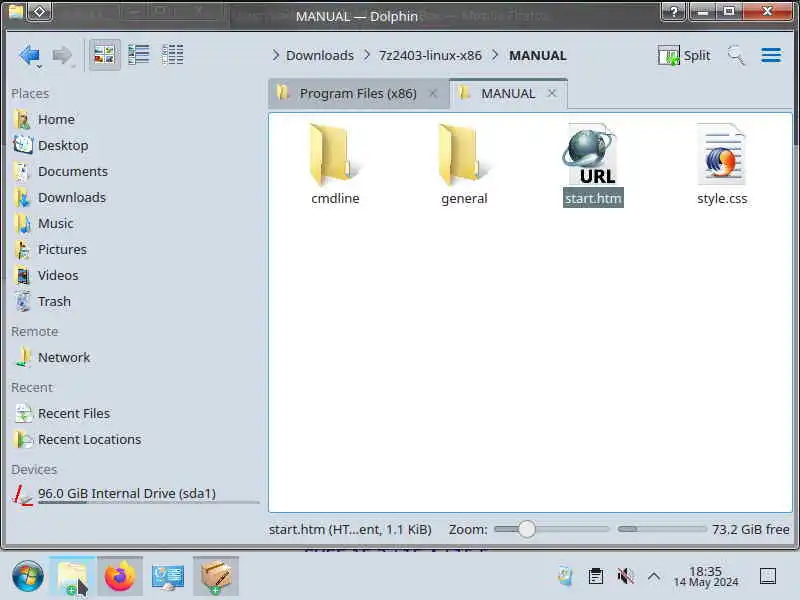This screenshot has height=600, width=800.
Task: Toggle Split view
Action: [684, 55]
